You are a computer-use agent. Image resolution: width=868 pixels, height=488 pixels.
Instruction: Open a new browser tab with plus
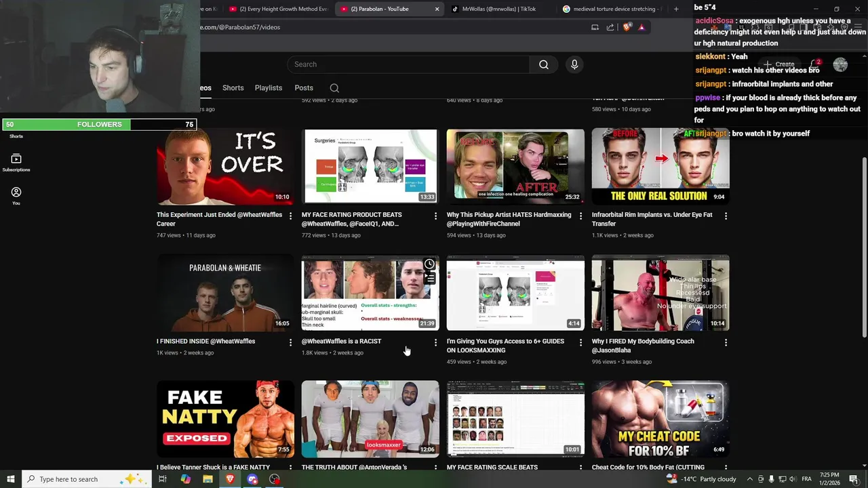click(676, 9)
